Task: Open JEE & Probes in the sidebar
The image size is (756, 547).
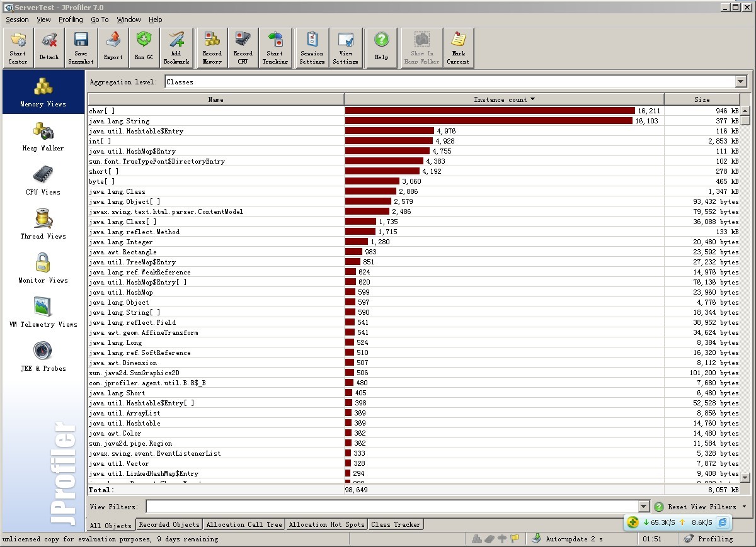Action: pyautogui.click(x=43, y=357)
